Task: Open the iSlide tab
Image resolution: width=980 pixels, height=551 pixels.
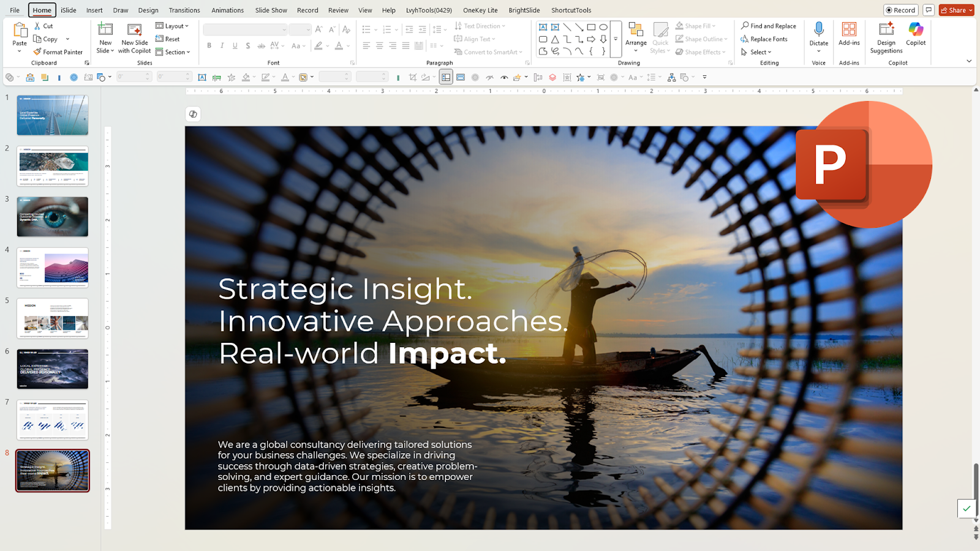Action: (69, 10)
